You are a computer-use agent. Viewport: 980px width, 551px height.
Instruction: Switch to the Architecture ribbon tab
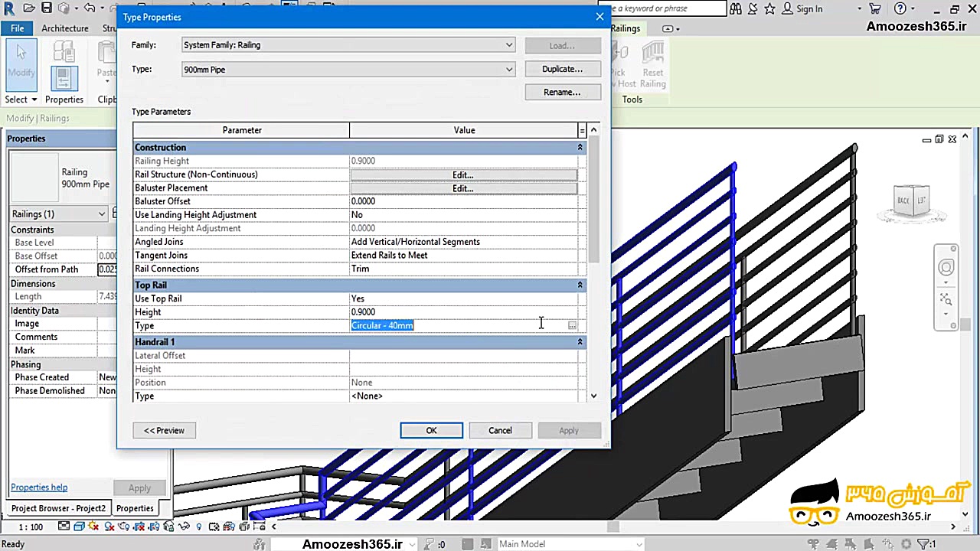[65, 28]
